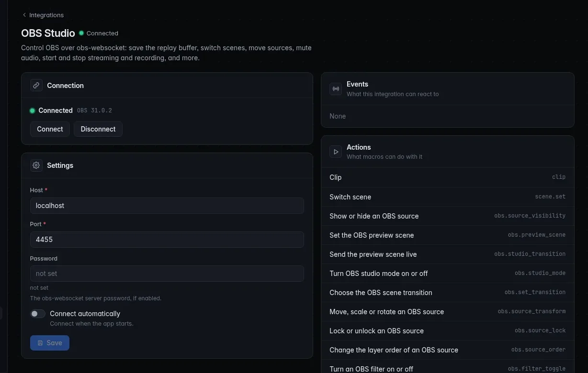Select Show or hide an OBS source
The height and width of the screenshot is (373, 588).
pos(447,216)
